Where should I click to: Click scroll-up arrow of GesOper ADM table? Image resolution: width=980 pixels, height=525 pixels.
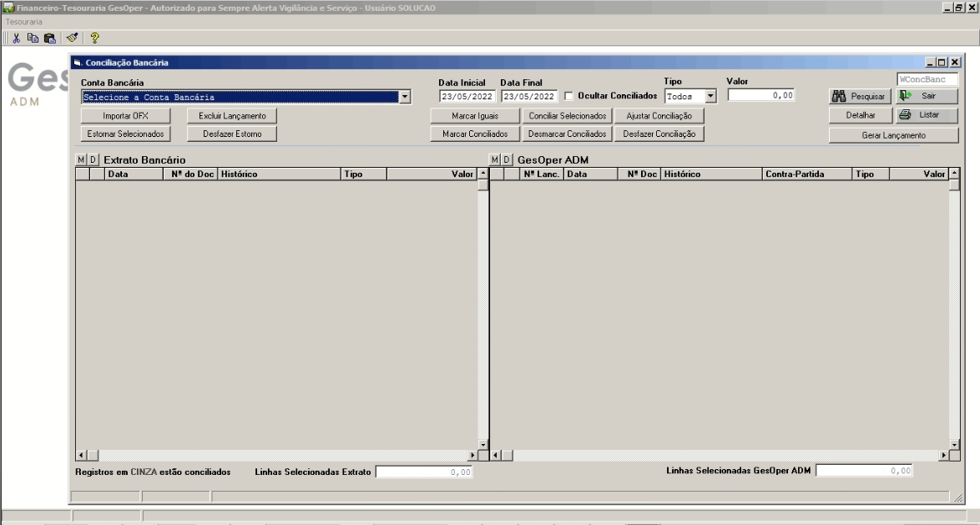pyautogui.click(x=954, y=173)
